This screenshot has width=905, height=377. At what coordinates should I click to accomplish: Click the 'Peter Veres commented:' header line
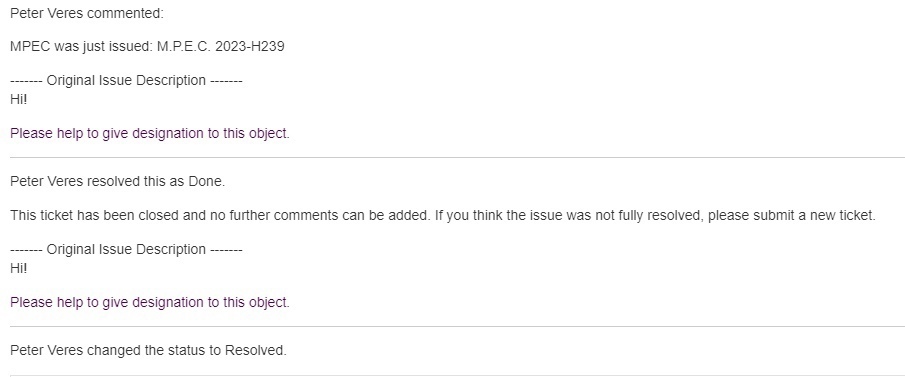click(x=87, y=13)
